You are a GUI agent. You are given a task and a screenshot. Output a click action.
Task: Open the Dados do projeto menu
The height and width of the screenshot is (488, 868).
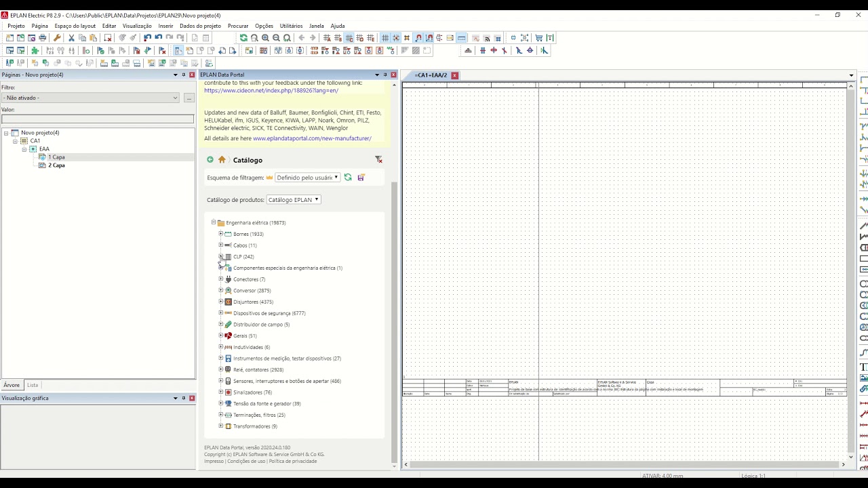tap(200, 26)
